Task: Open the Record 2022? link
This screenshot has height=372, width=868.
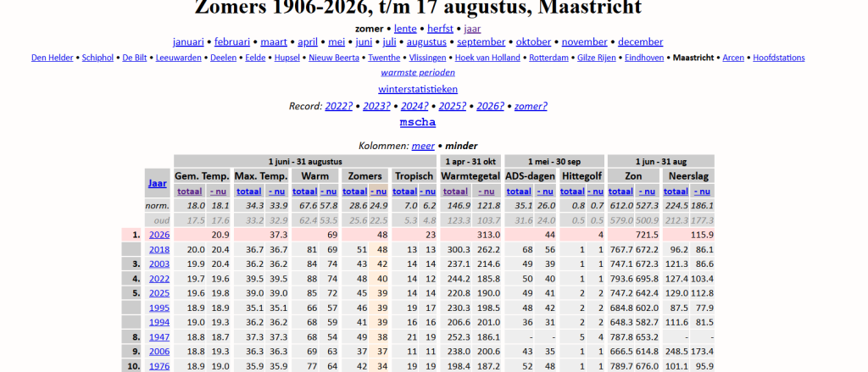Action: [x=339, y=106]
